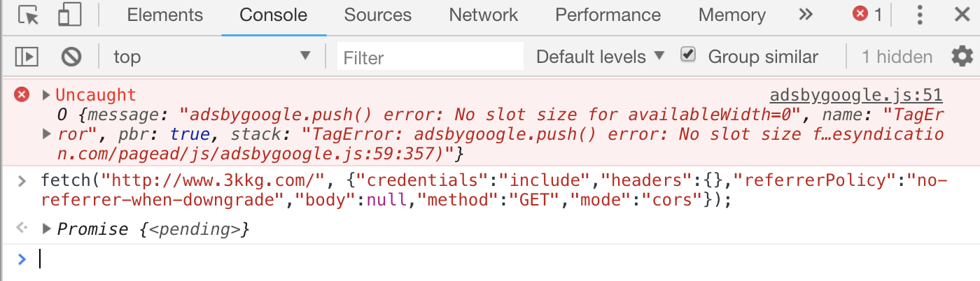Screen dimensions: 980x281
Task: Expand the pending Promise result
Action: [47, 229]
